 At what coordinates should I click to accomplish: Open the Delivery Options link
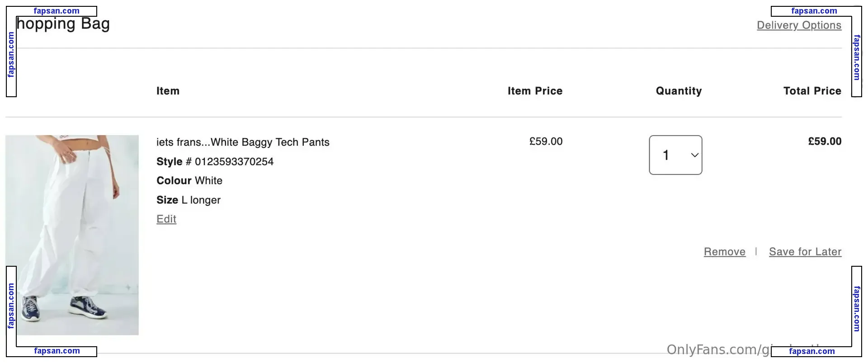click(799, 25)
